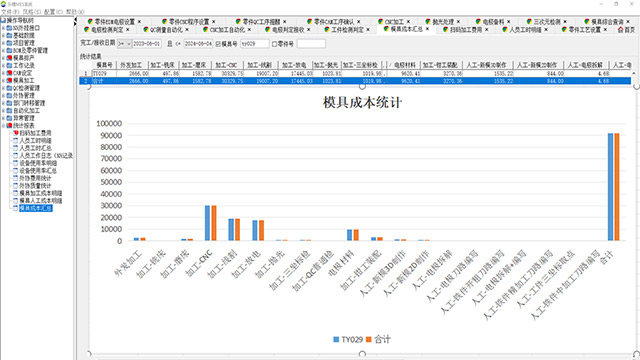Open 模具加工成本明细 report in tree
Viewport: 640px width, 360px height.
(x=41, y=193)
